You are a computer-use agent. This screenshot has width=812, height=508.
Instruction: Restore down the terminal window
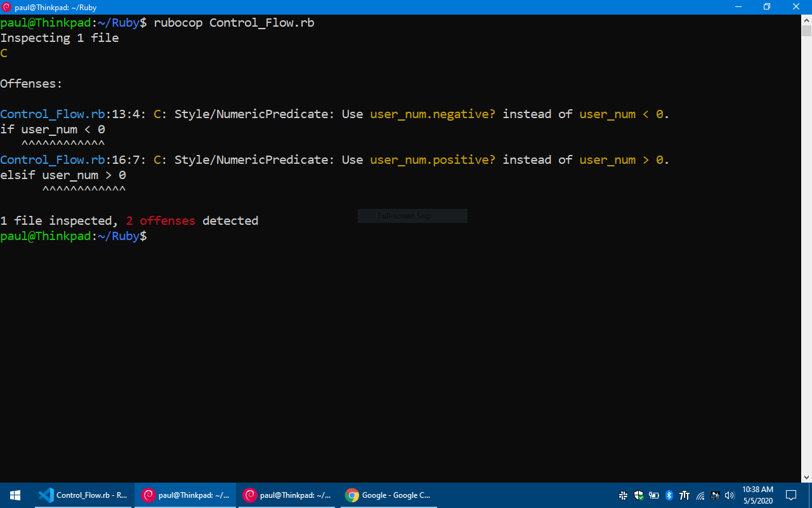pos(767,7)
